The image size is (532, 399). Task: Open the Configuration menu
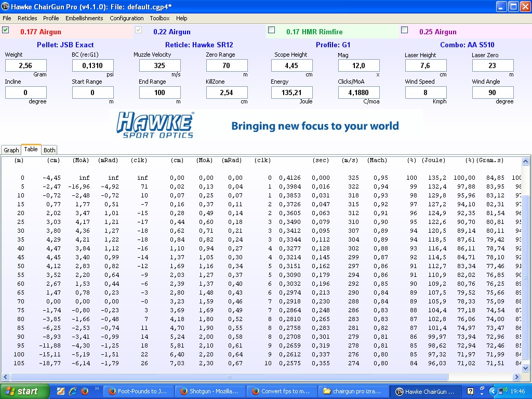(x=127, y=18)
